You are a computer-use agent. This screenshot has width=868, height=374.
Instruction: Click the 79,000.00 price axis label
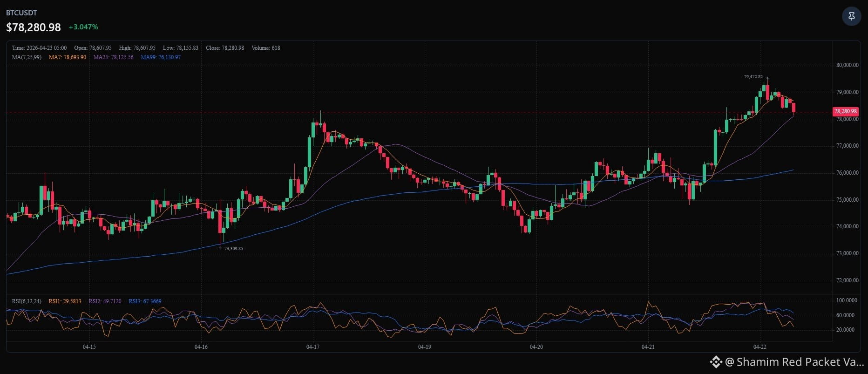(848, 92)
